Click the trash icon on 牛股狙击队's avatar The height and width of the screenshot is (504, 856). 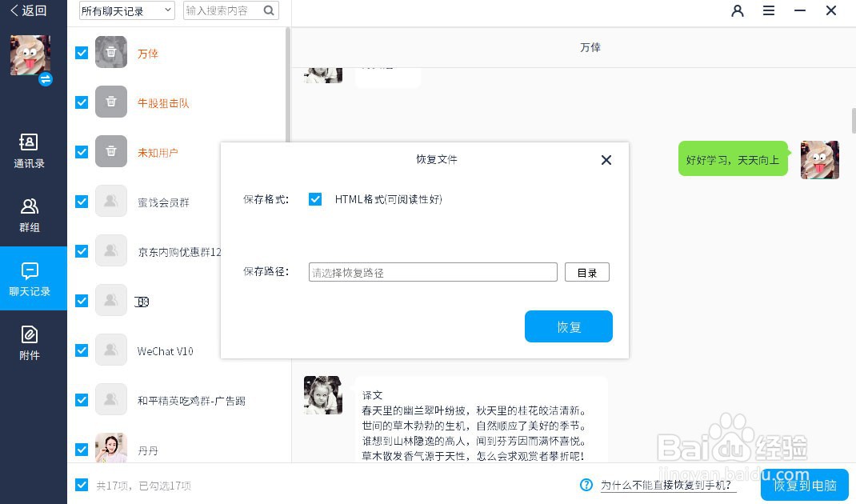111,102
